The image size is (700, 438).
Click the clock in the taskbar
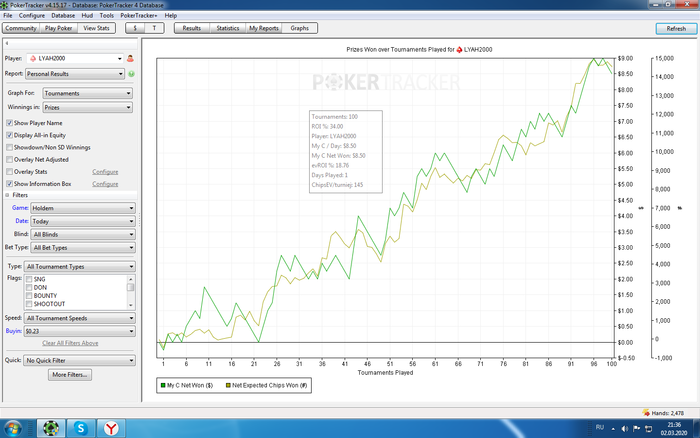(674, 429)
